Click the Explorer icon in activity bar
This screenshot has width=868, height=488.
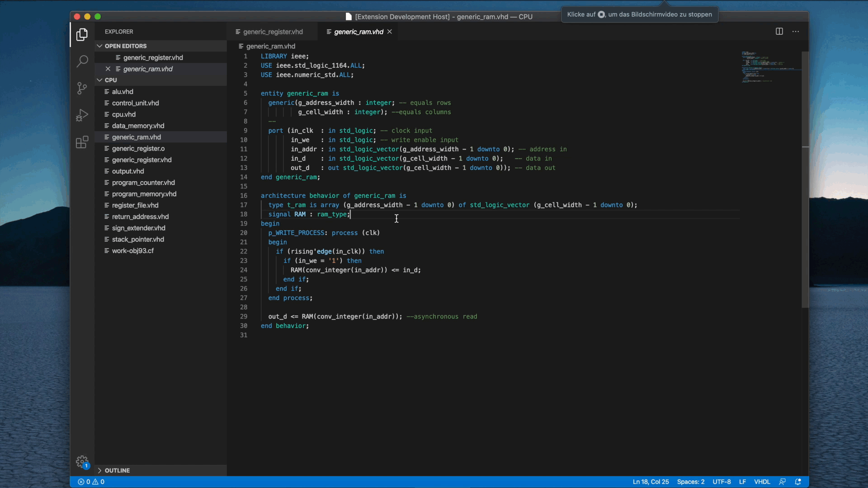(x=82, y=34)
